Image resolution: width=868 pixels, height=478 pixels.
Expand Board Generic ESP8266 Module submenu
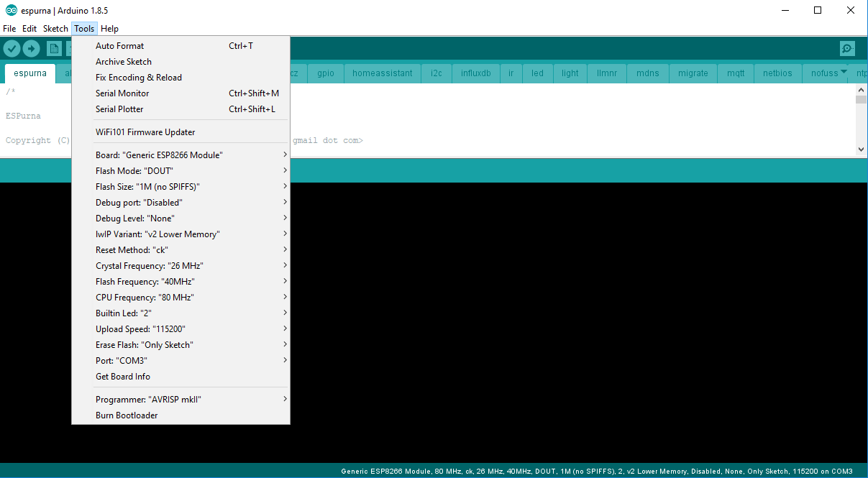point(181,155)
